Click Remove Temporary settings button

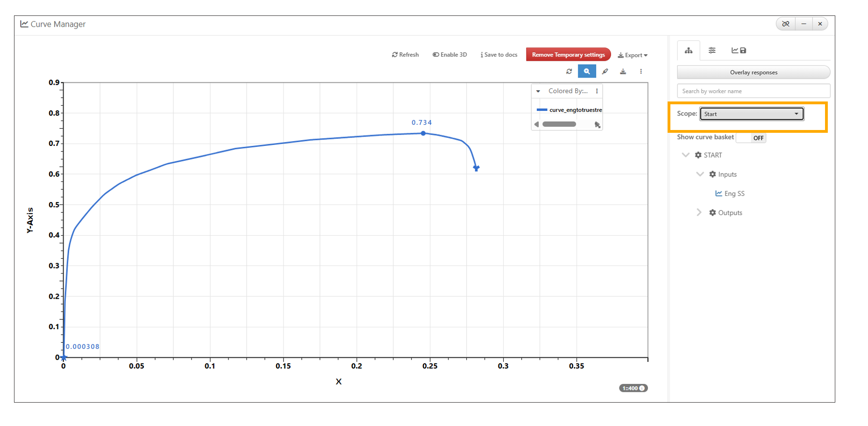coord(568,55)
